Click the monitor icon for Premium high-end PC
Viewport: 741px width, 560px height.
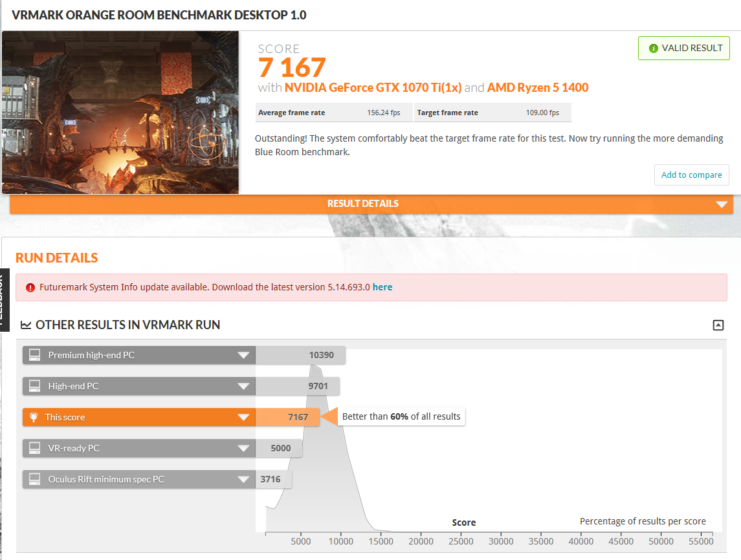[34, 354]
